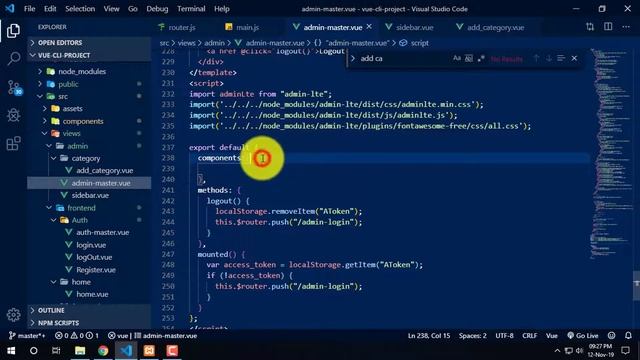The width and height of the screenshot is (640, 360).
Task: Collapse the frontend folder
Action: [x=81, y=208]
